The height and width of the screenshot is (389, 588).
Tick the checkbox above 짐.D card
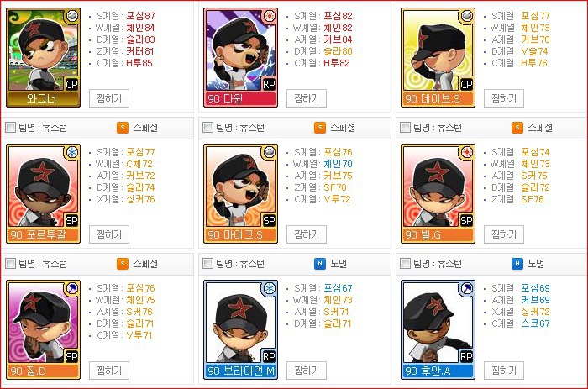click(x=10, y=264)
